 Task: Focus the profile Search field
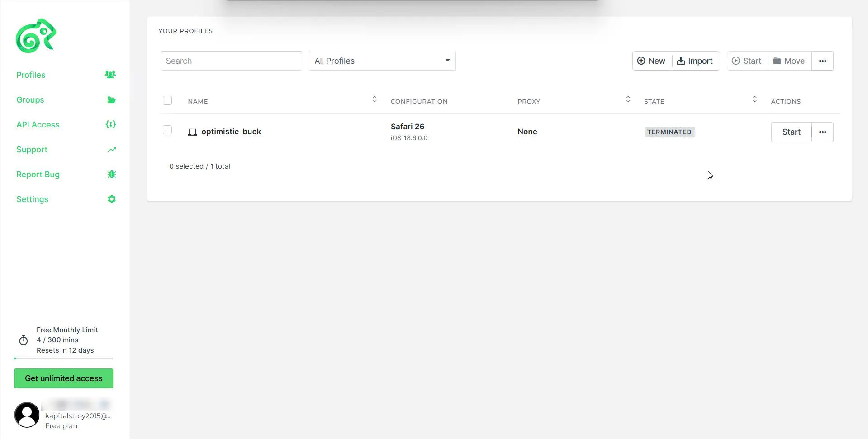[x=231, y=61]
